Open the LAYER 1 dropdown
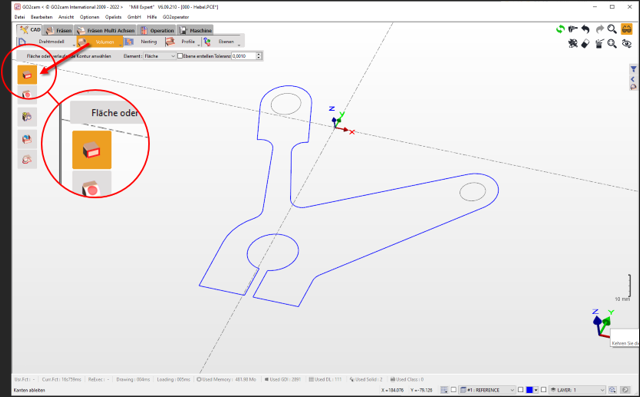 [577, 390]
